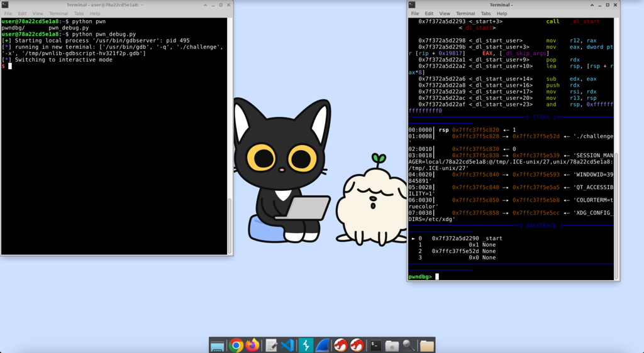Click the '_dl_start_user+16' push rdx line
Viewport: 644px width, 353px height.
pyautogui.click(x=499, y=85)
